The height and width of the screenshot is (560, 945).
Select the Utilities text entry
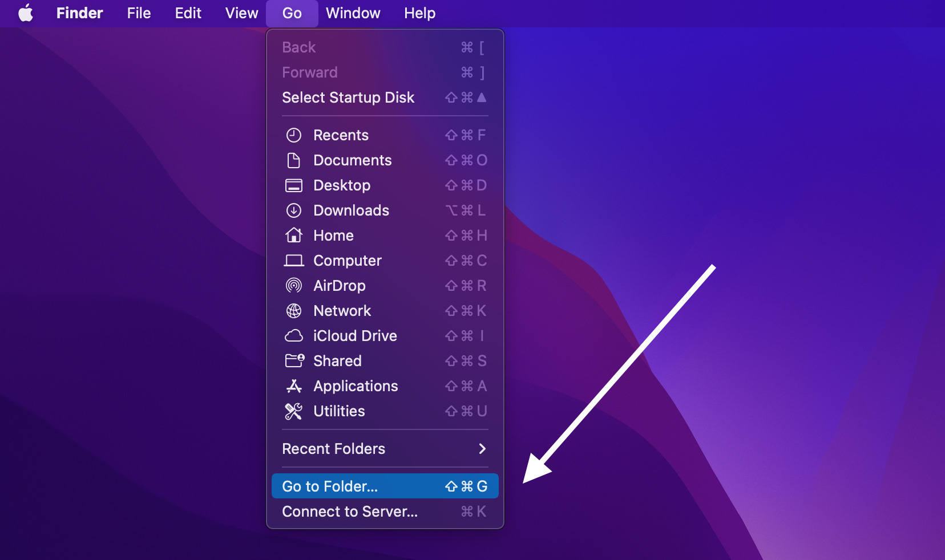[339, 411]
